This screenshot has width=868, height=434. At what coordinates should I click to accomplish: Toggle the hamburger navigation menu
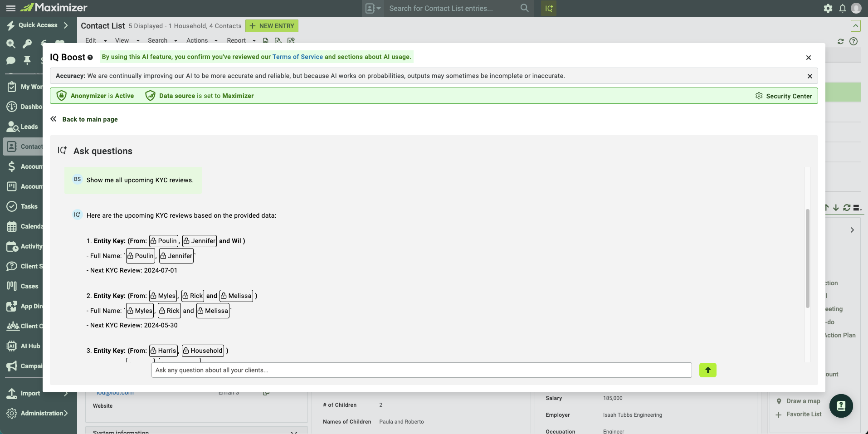[x=11, y=8]
